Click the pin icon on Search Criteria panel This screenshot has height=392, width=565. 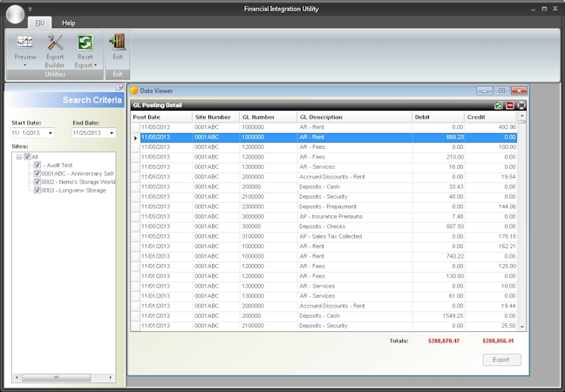119,87
